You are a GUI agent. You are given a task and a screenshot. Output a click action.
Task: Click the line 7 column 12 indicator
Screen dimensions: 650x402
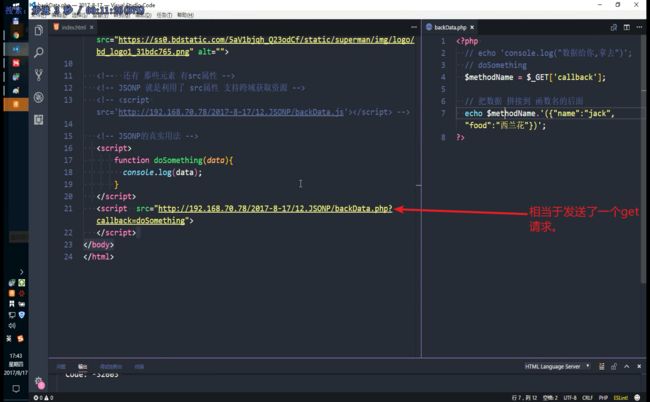[524, 397]
